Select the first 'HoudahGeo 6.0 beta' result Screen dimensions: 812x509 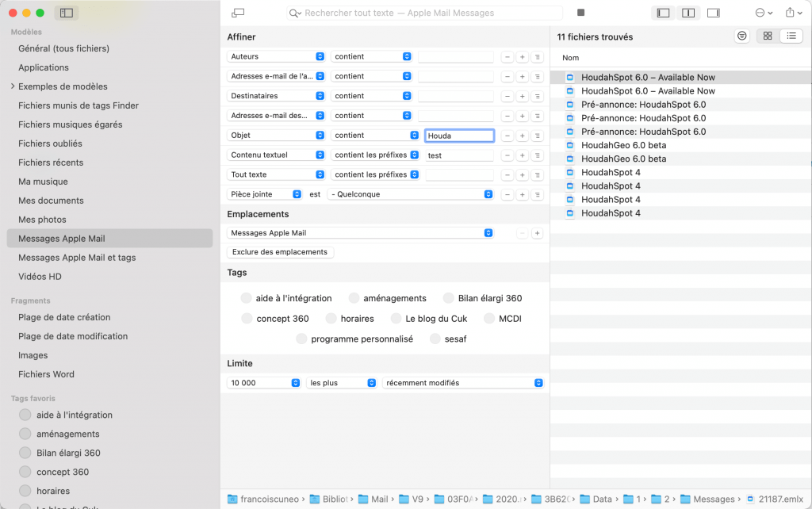click(681, 146)
